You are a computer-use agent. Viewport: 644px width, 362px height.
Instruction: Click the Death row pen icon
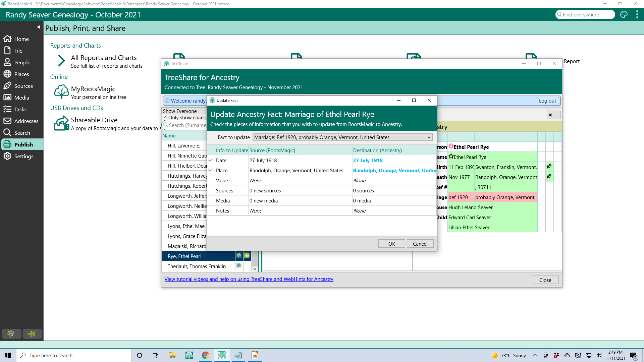coord(549,176)
